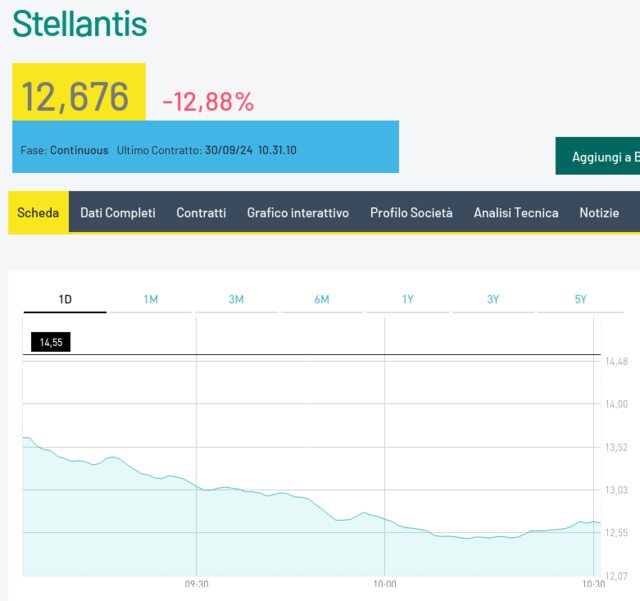Image resolution: width=640 pixels, height=601 pixels.
Task: Select the 1M chart range
Action: click(x=151, y=300)
